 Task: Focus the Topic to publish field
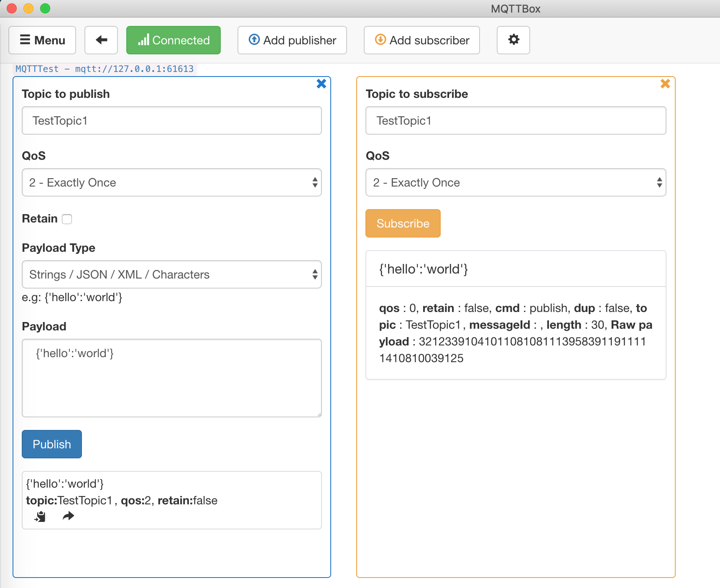(172, 120)
